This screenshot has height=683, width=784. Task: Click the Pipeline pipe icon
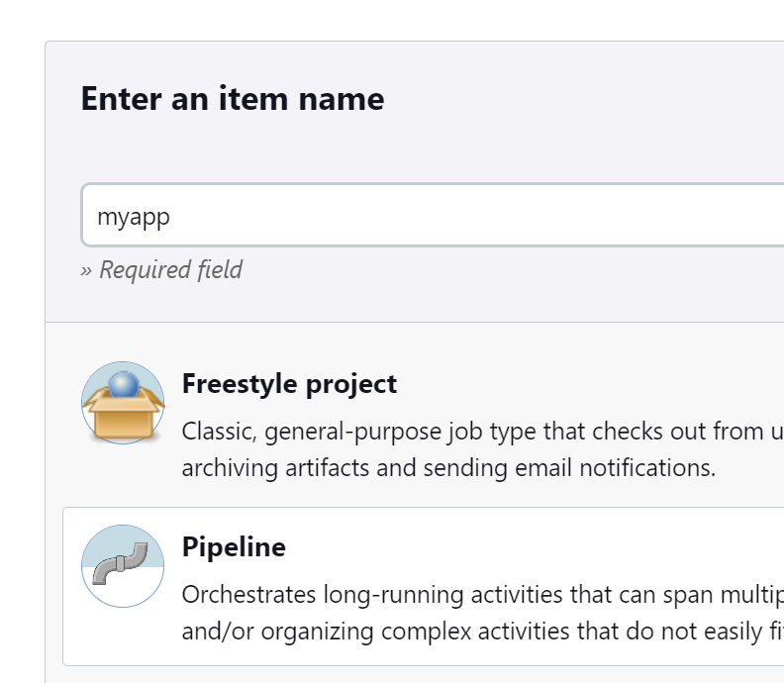pyautogui.click(x=123, y=566)
